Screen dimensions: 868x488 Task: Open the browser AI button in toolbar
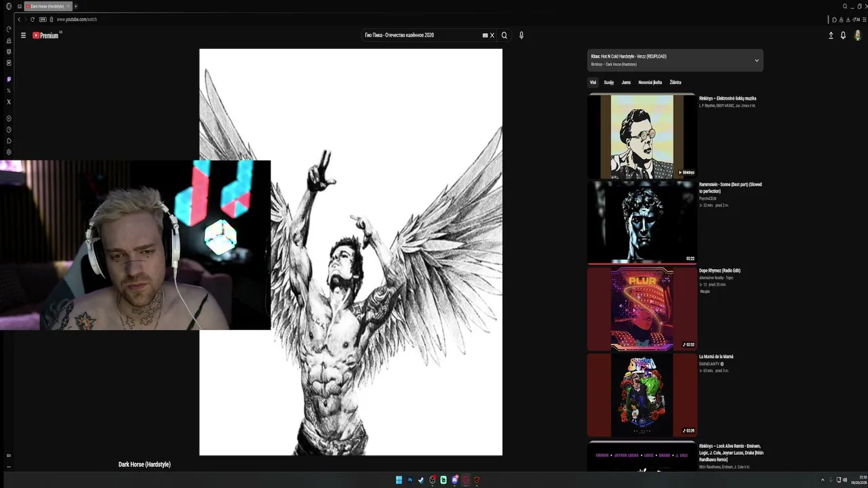[x=856, y=20]
